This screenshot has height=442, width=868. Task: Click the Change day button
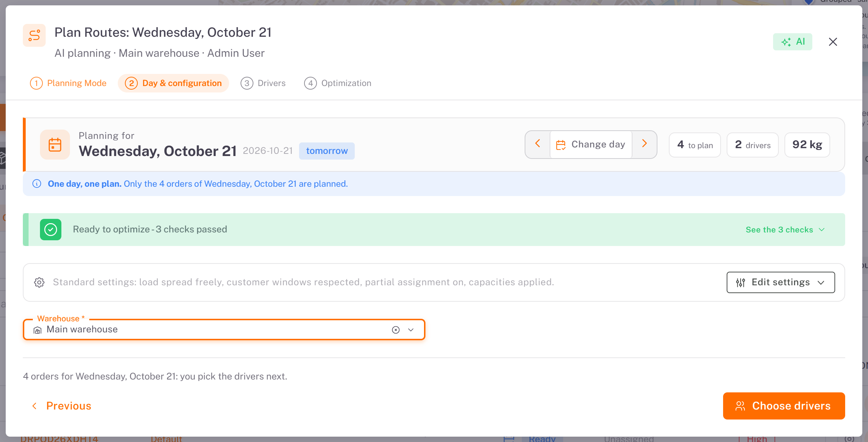tap(591, 145)
